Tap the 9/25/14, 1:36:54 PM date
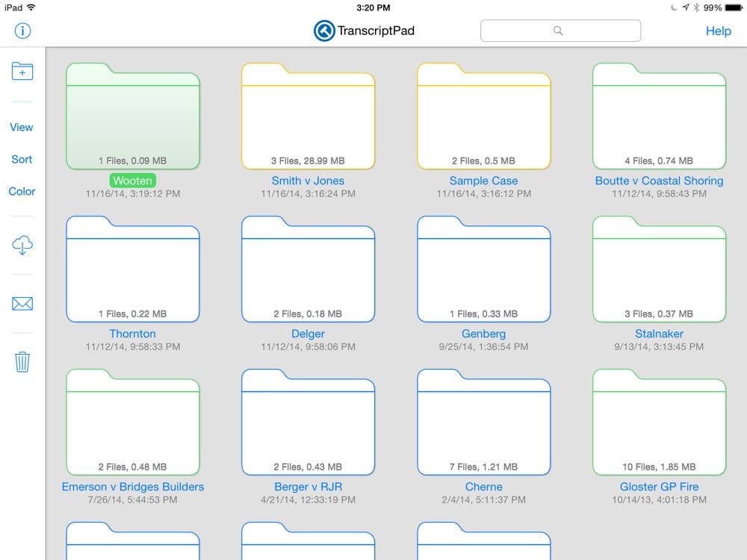 click(x=483, y=346)
